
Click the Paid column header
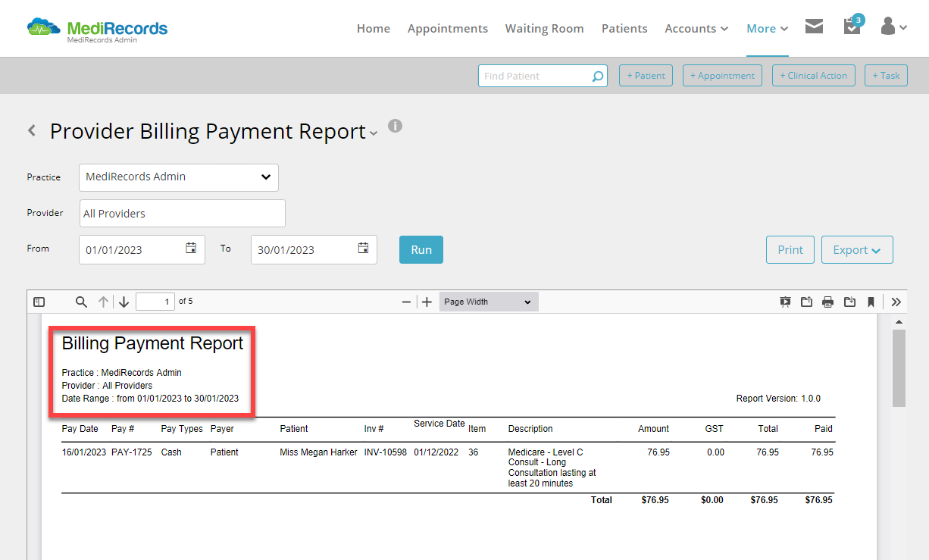click(824, 429)
